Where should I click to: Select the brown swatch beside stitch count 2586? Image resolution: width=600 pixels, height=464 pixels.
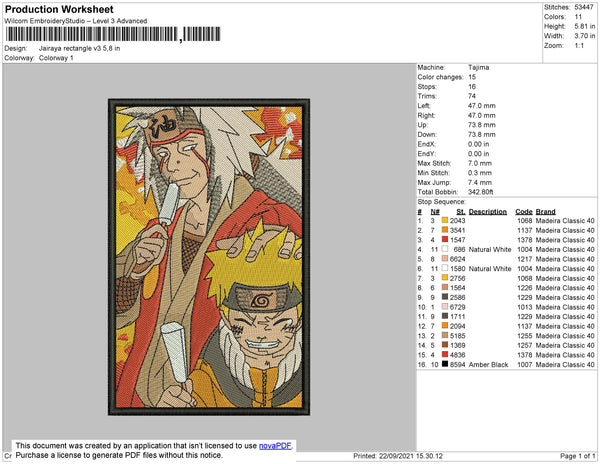pos(445,297)
